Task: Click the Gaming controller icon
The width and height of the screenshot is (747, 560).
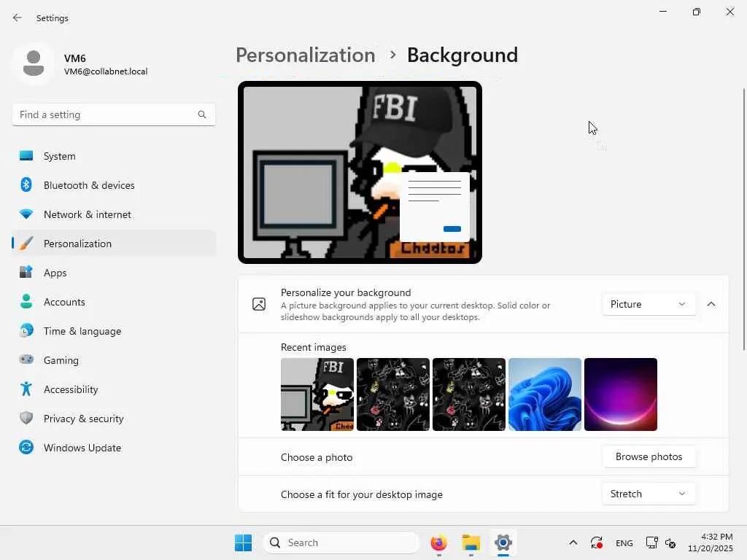Action: (x=26, y=359)
